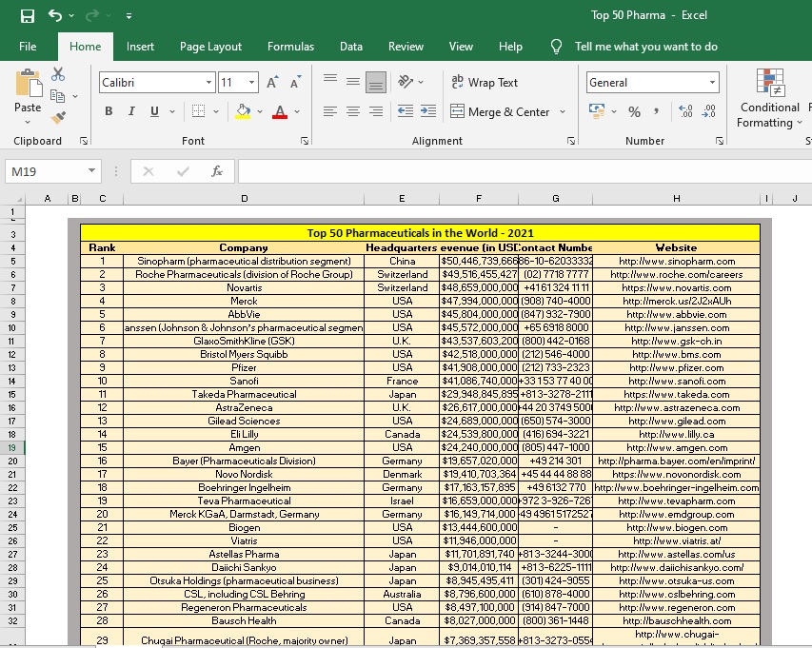Open the Help tab
Image resolution: width=812 pixels, height=648 pixels.
click(510, 47)
